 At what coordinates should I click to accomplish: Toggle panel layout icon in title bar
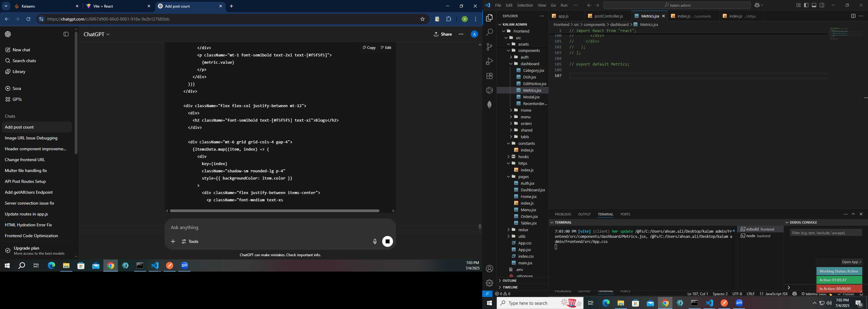pyautogui.click(x=814, y=5)
